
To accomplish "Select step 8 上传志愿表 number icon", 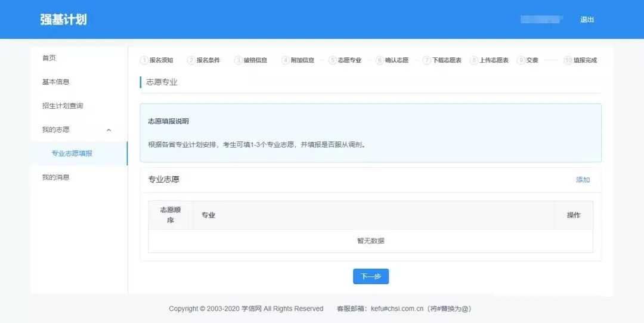I will (x=473, y=60).
